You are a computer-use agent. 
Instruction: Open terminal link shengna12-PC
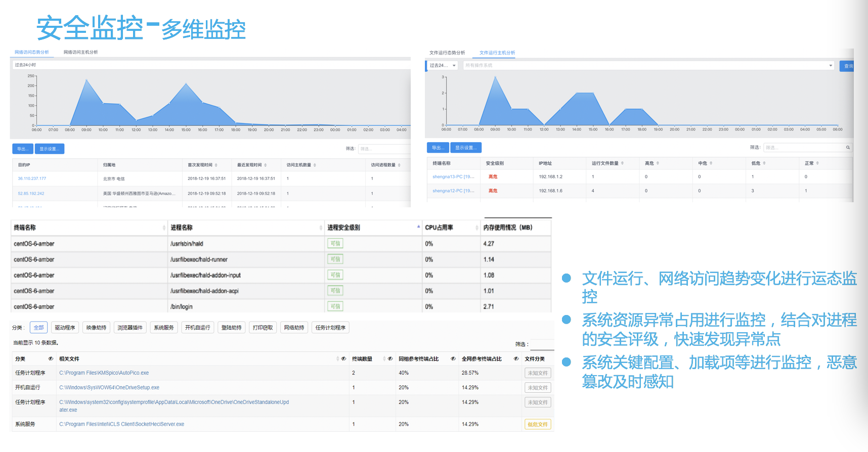point(454,191)
